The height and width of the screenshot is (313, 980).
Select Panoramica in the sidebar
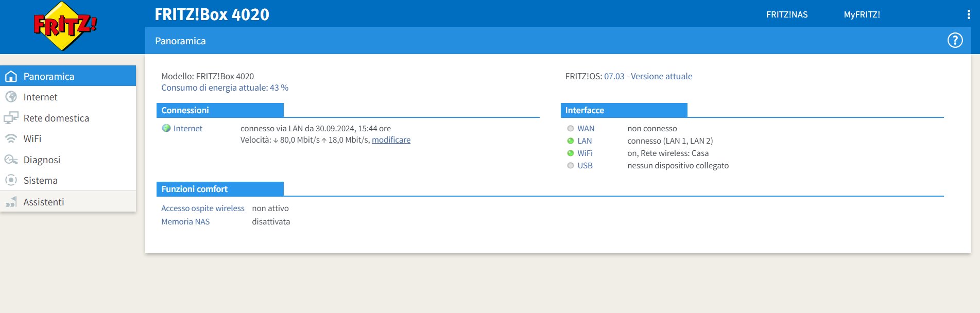click(68, 76)
